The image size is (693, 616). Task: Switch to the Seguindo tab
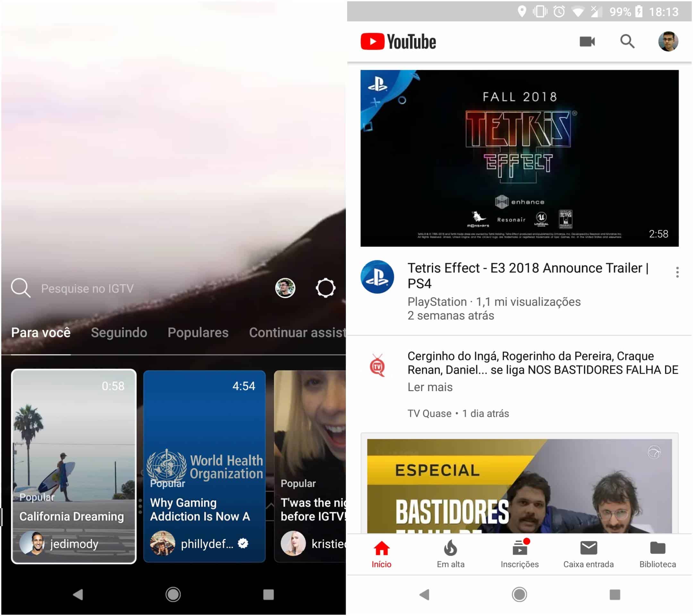(x=119, y=333)
